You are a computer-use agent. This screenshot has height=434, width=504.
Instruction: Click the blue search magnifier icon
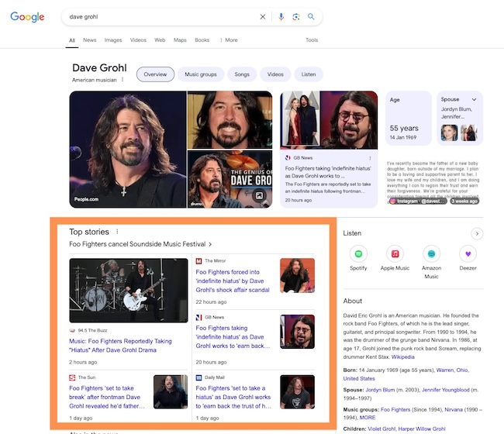point(311,16)
